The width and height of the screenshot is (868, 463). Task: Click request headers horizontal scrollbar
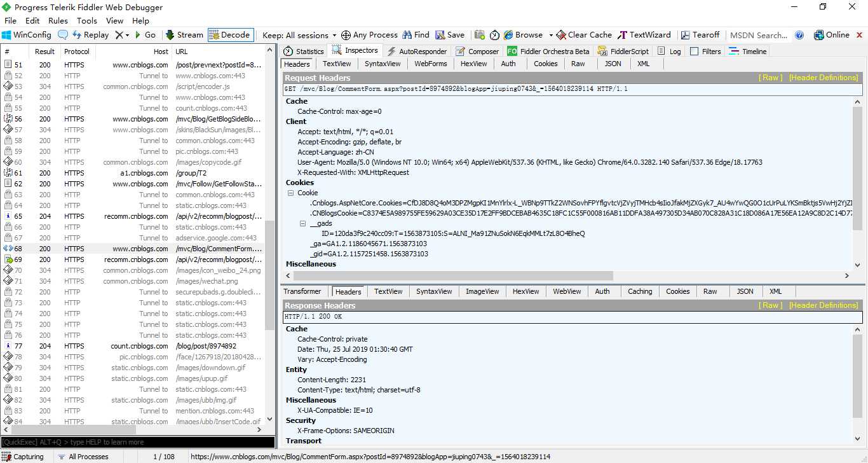click(453, 276)
